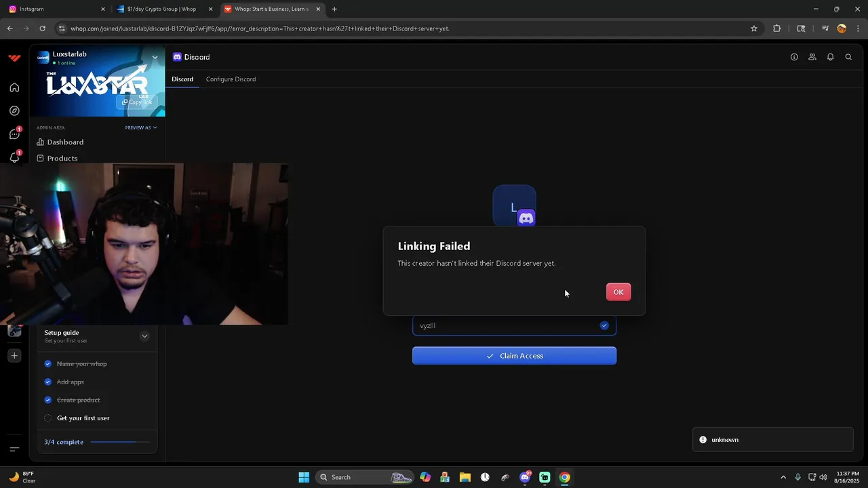Close the Instagram browser tab
Screen dimensions: 868x488
pos(103,9)
